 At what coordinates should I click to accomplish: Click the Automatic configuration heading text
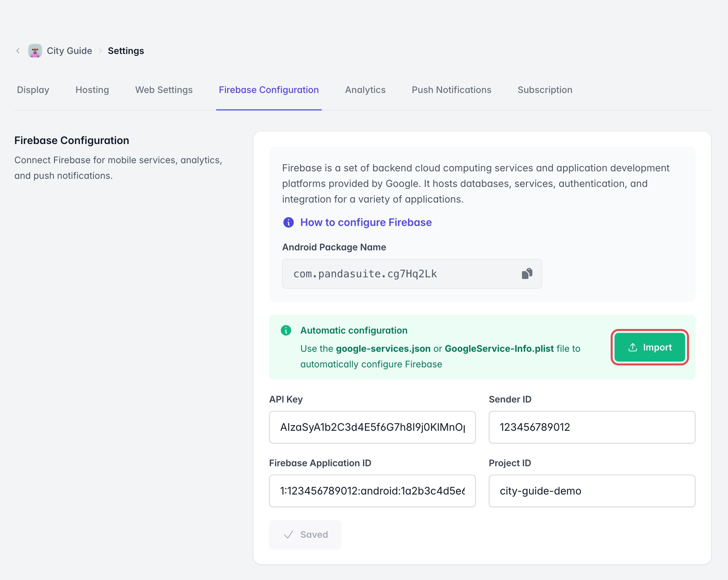(354, 330)
